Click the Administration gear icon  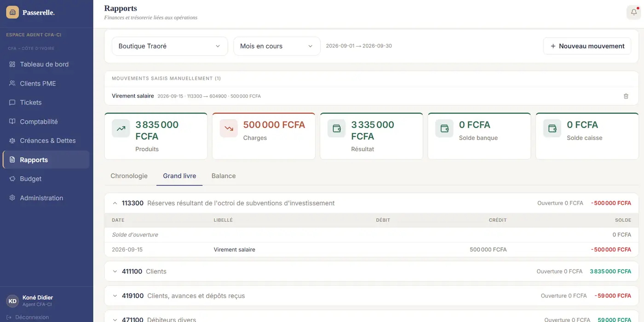(x=12, y=198)
